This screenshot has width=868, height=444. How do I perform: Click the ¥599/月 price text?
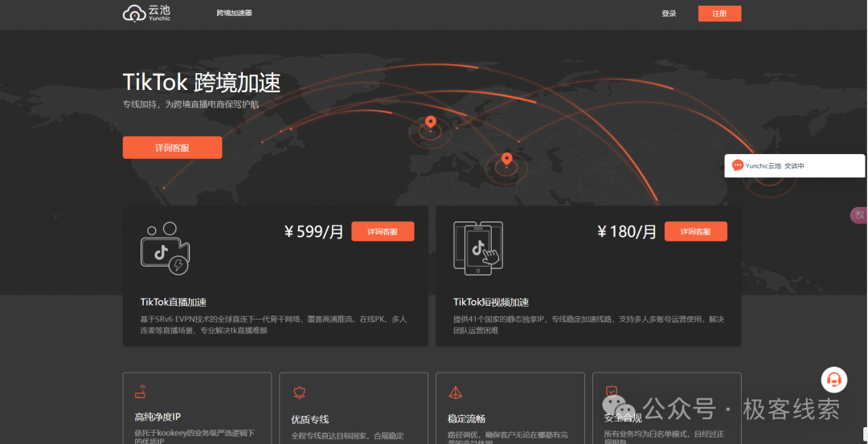(314, 232)
